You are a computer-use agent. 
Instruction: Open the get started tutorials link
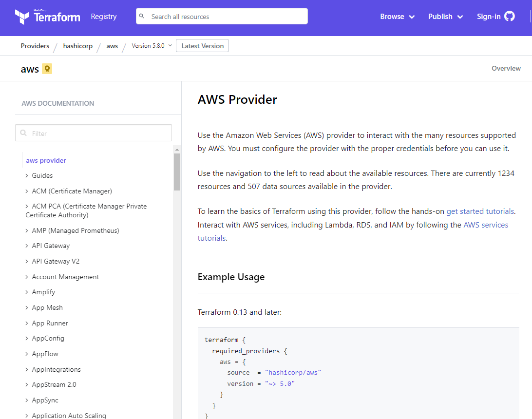[480, 211]
